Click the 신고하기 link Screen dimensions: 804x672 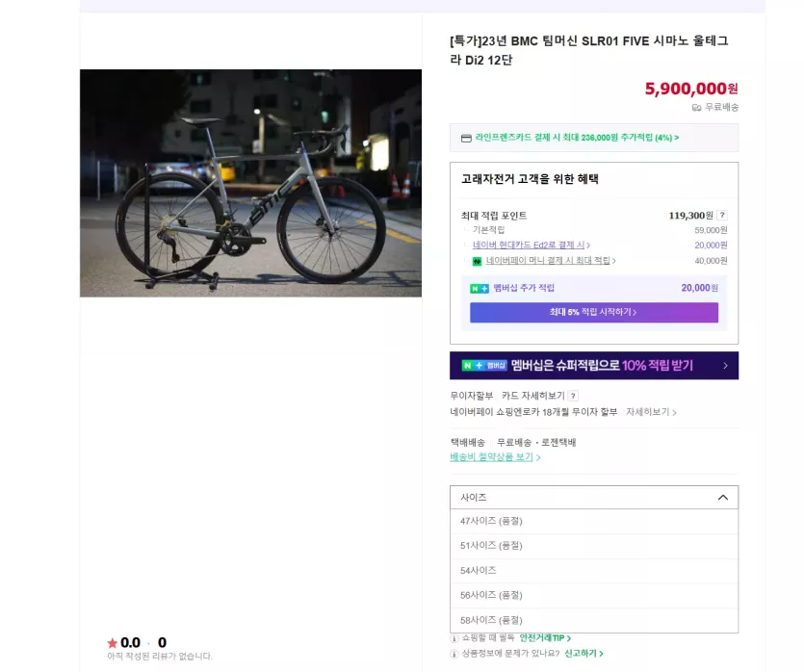coord(584,654)
